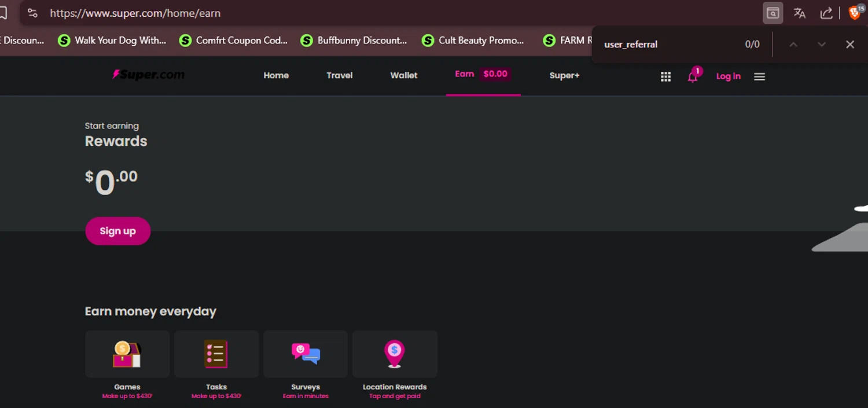Click the Tasks label

point(216,387)
